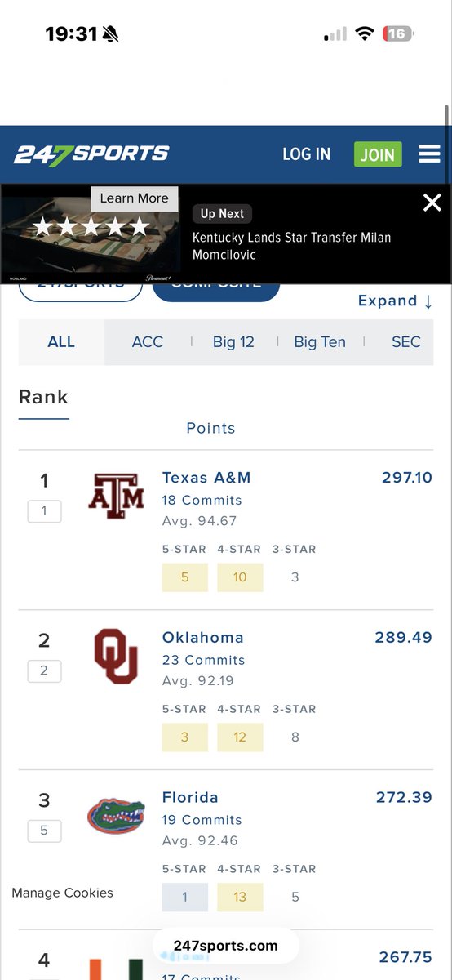The width and height of the screenshot is (452, 980).
Task: Click Texas A&M 5-star count box
Action: [184, 577]
